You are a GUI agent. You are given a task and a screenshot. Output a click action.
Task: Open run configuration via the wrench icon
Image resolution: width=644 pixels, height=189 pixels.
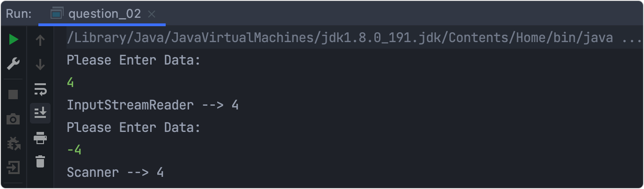(x=14, y=64)
